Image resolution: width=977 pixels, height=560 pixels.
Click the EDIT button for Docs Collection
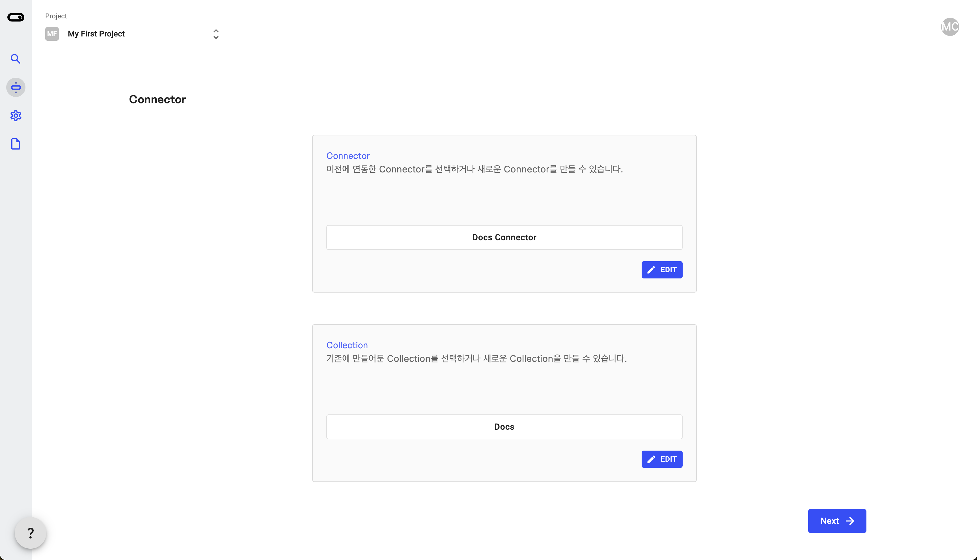662,459
